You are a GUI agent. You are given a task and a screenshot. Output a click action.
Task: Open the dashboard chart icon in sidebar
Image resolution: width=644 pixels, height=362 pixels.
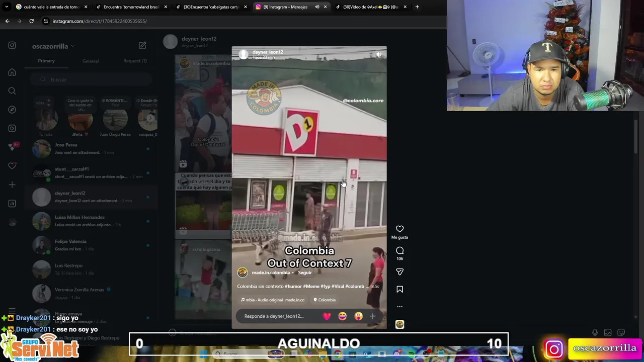pos(12,203)
